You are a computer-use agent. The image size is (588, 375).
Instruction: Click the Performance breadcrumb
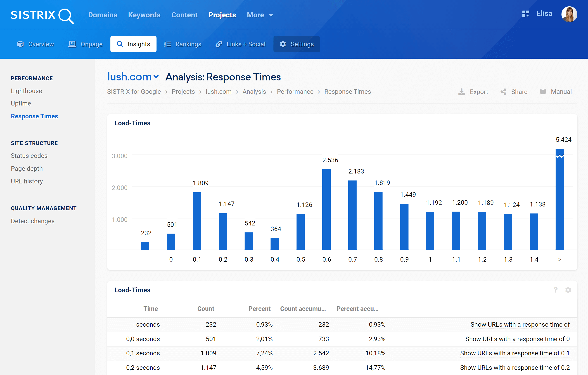coord(295,92)
